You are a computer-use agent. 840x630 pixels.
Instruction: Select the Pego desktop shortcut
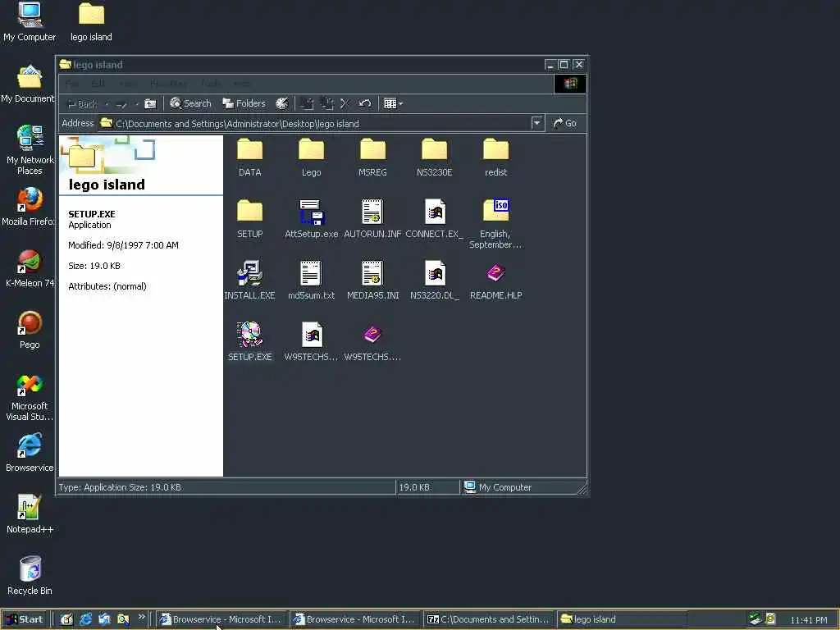coord(30,330)
